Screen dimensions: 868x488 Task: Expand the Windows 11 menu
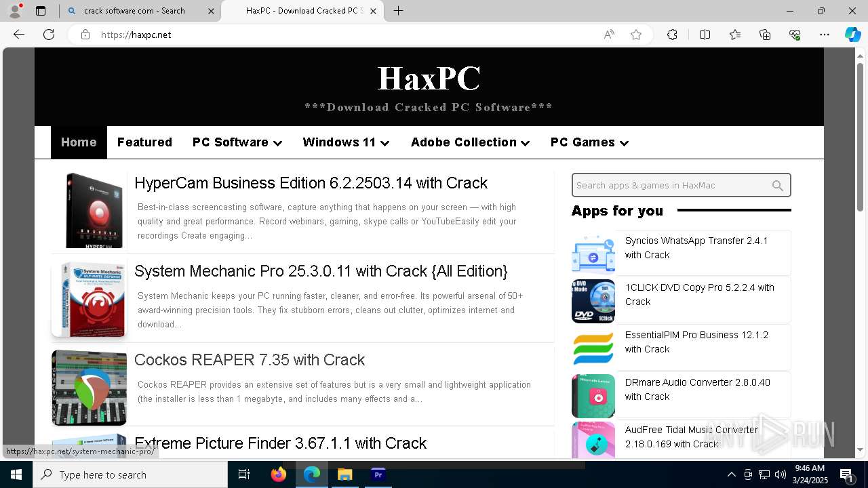click(x=346, y=142)
